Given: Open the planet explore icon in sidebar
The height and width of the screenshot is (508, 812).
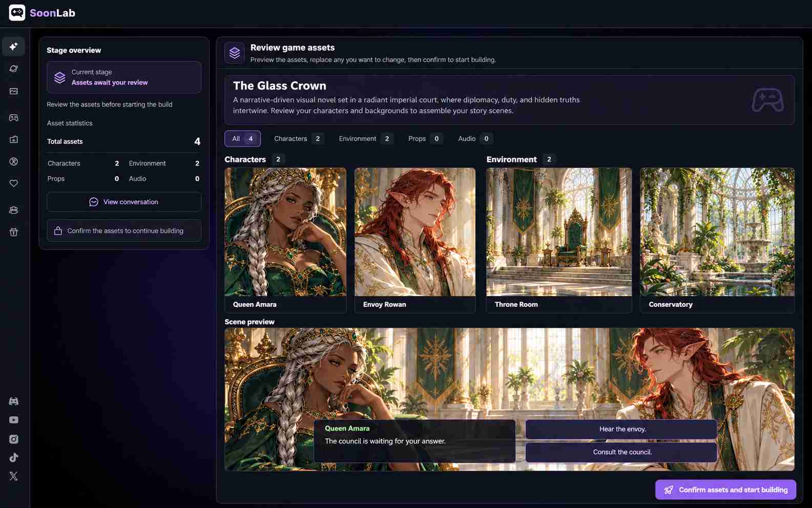Looking at the screenshot, I should point(14,69).
